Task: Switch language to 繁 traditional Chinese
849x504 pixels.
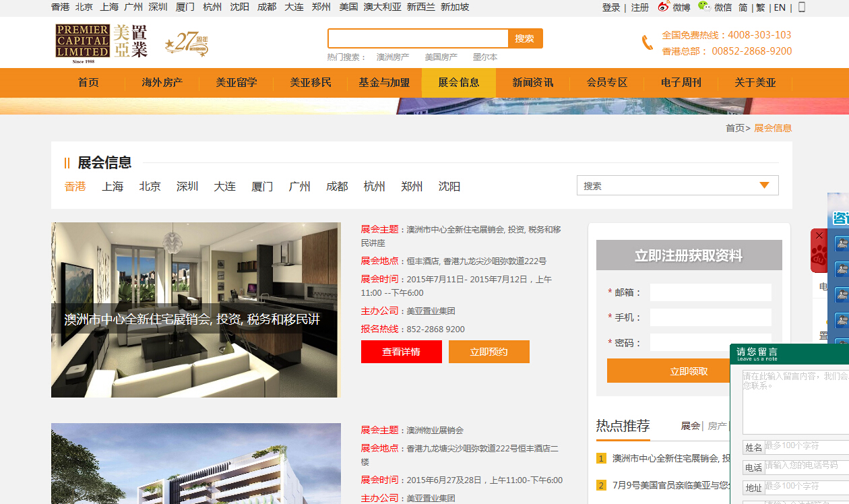Action: (761, 7)
